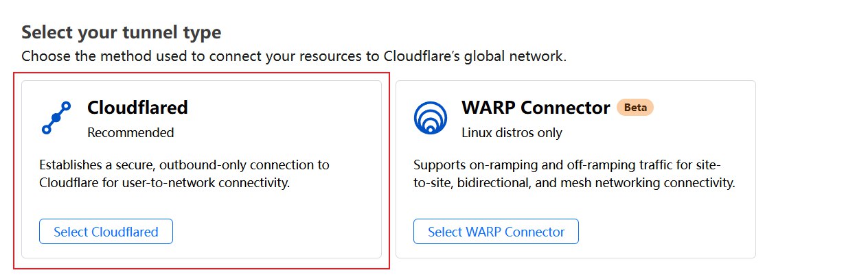Click the "Establishes a secure, outbound-only" text line
This screenshot has height=279, width=868.
pyautogui.click(x=184, y=165)
